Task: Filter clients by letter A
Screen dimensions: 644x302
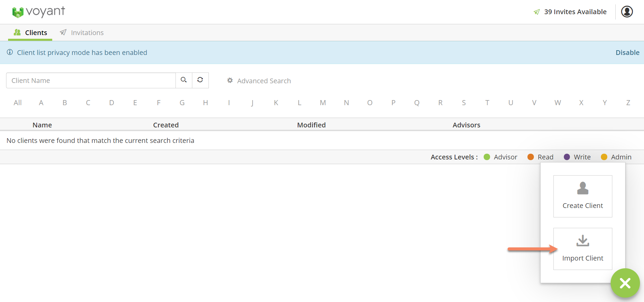Action: click(x=41, y=103)
